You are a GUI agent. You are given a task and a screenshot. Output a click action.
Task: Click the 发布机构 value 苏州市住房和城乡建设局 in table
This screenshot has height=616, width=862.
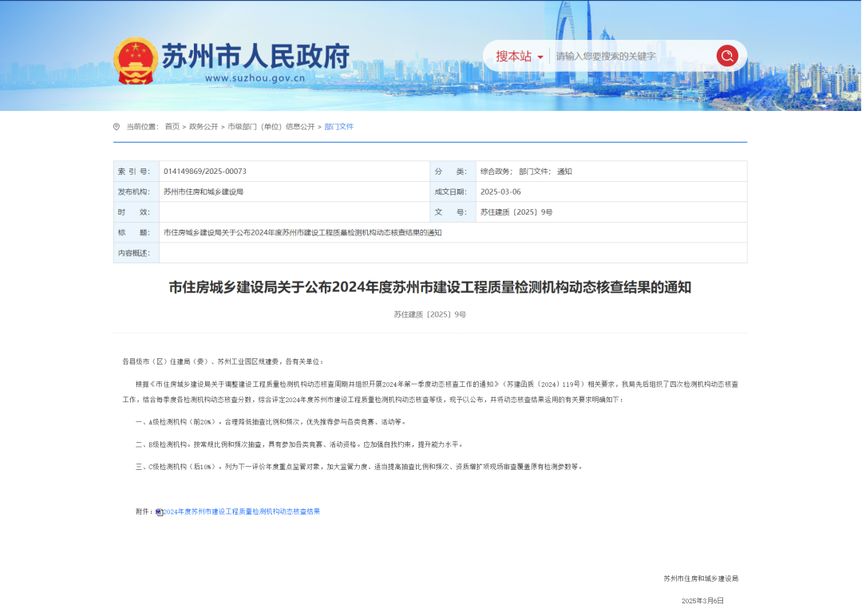pos(204,192)
